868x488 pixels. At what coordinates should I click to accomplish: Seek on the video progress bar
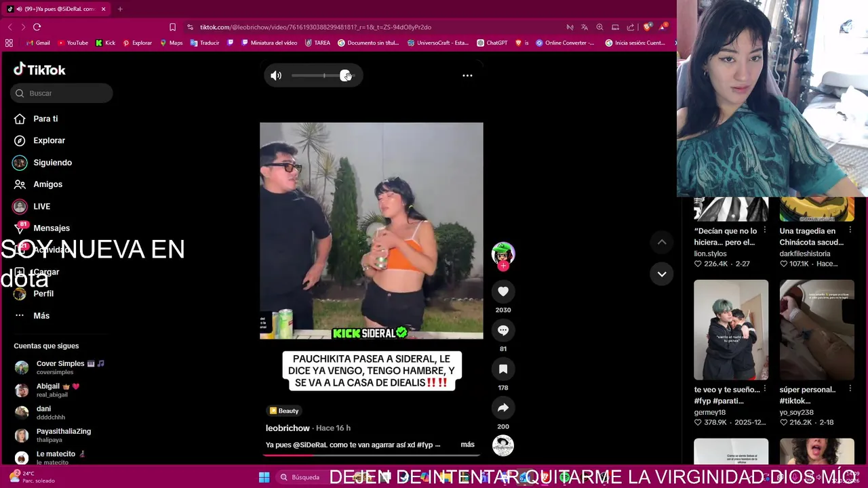click(372, 455)
